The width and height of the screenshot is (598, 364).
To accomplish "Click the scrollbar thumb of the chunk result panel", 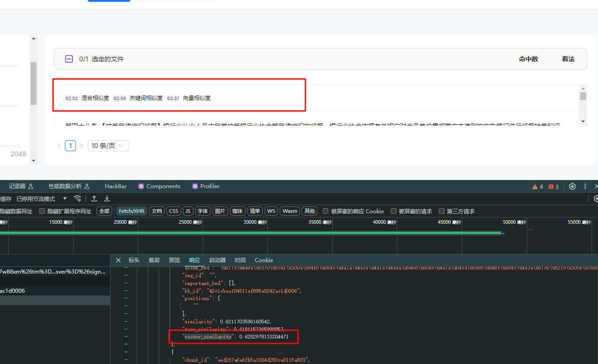I will point(583,96).
